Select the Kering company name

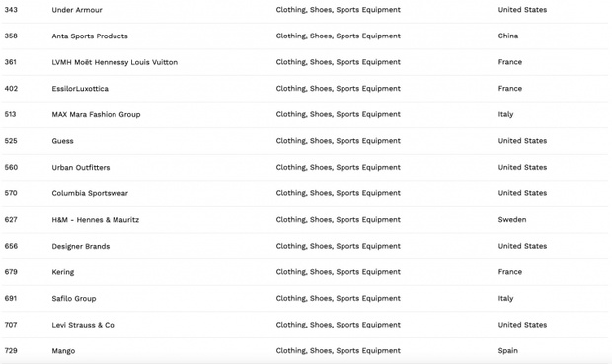pyautogui.click(x=63, y=272)
